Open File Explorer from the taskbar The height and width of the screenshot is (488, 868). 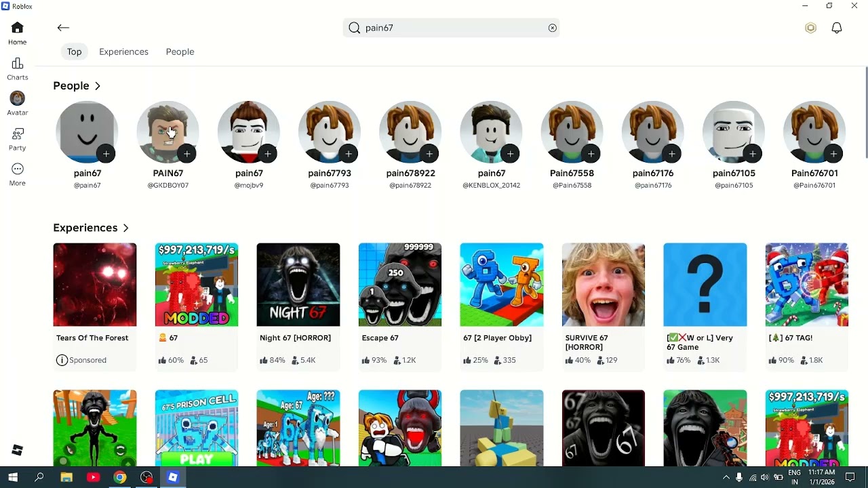(66, 477)
